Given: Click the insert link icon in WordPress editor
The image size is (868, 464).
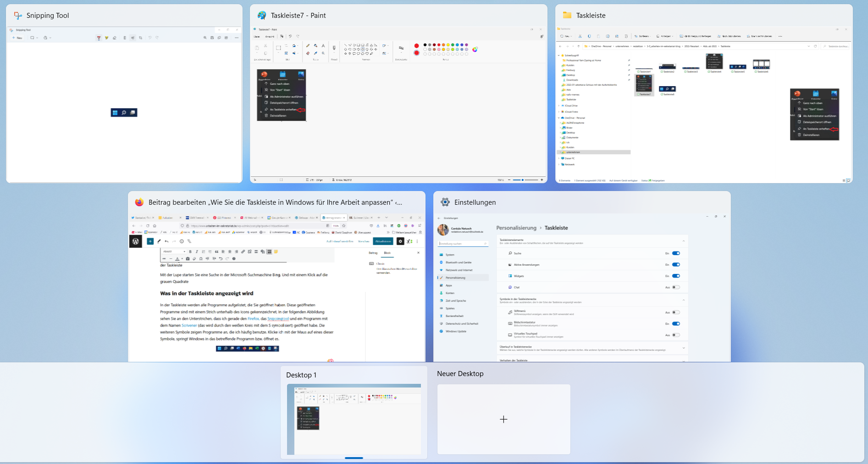Looking at the screenshot, I should click(x=243, y=251).
